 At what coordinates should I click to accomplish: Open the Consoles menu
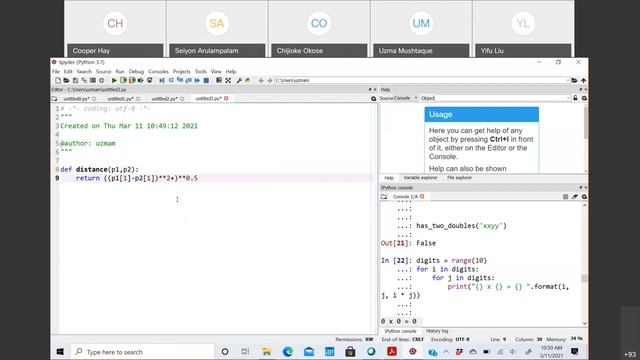(x=158, y=71)
